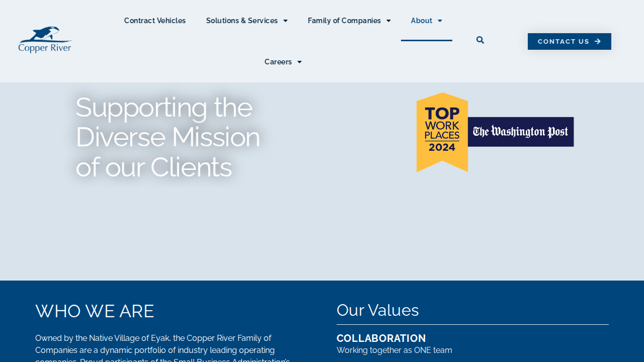Open the Careers menu

click(x=283, y=62)
